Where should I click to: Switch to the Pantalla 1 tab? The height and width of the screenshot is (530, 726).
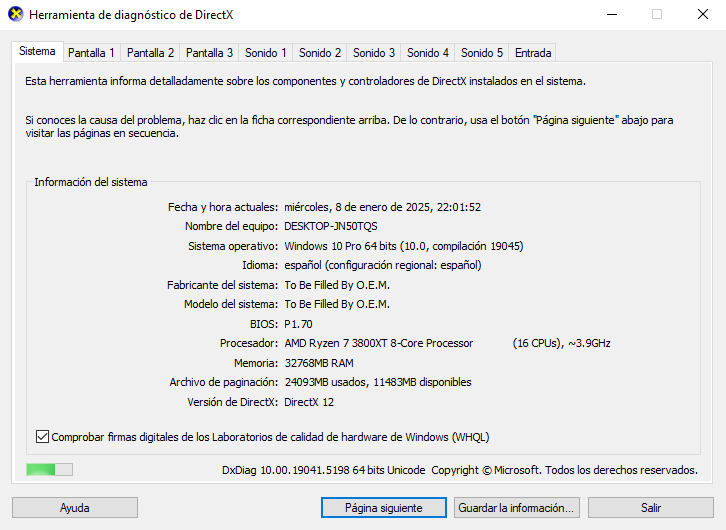tap(91, 53)
